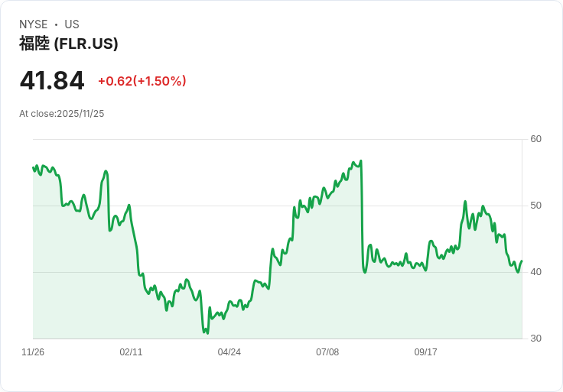Click the rightmost end of the green price line
The image size is (563, 392).
522,261
